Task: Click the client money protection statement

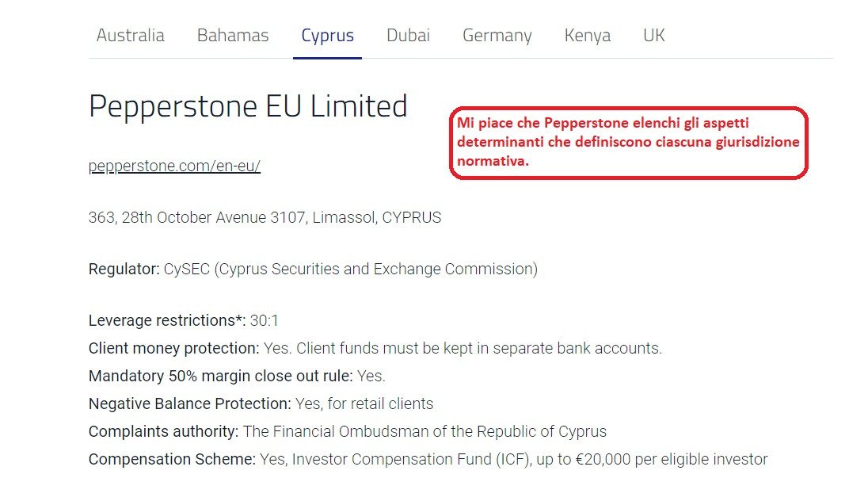Action: coord(375,348)
